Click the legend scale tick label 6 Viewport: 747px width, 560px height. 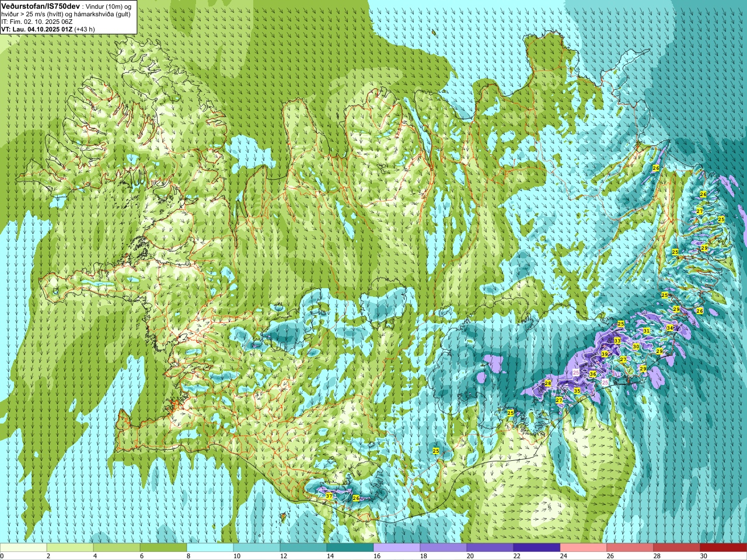pos(142,556)
